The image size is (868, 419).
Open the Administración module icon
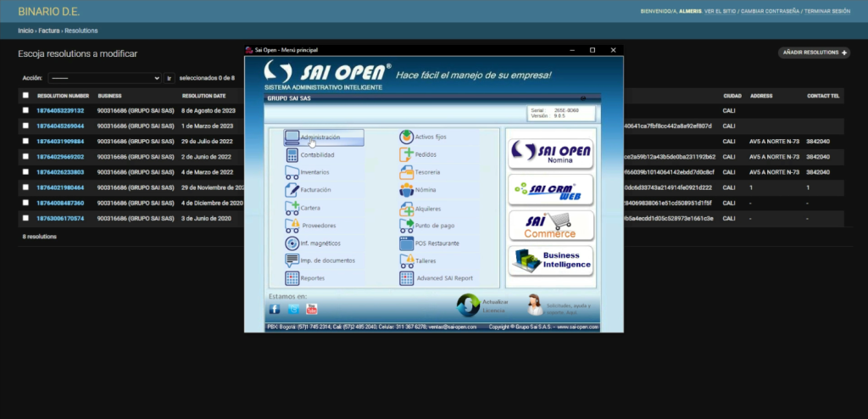292,137
